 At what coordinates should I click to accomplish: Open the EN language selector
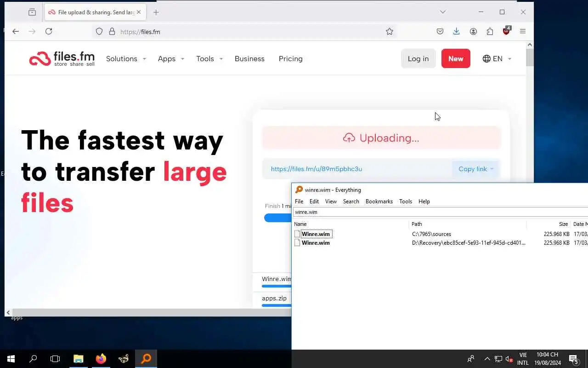[x=497, y=59]
